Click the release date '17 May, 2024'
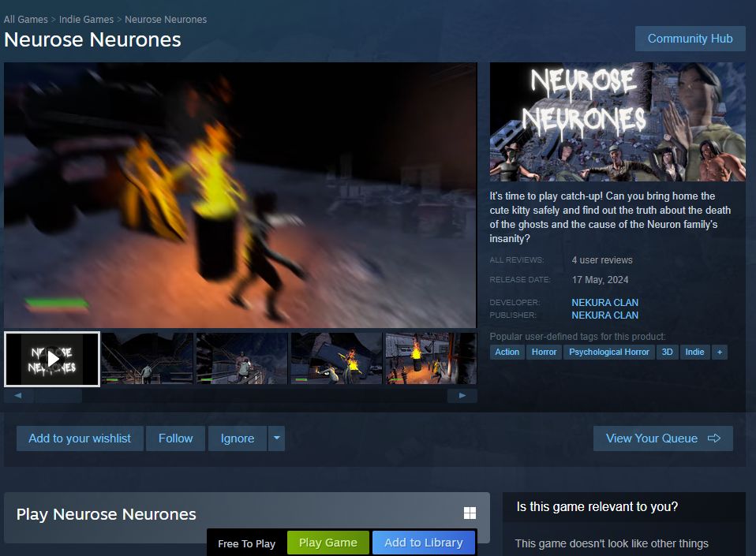 point(600,280)
